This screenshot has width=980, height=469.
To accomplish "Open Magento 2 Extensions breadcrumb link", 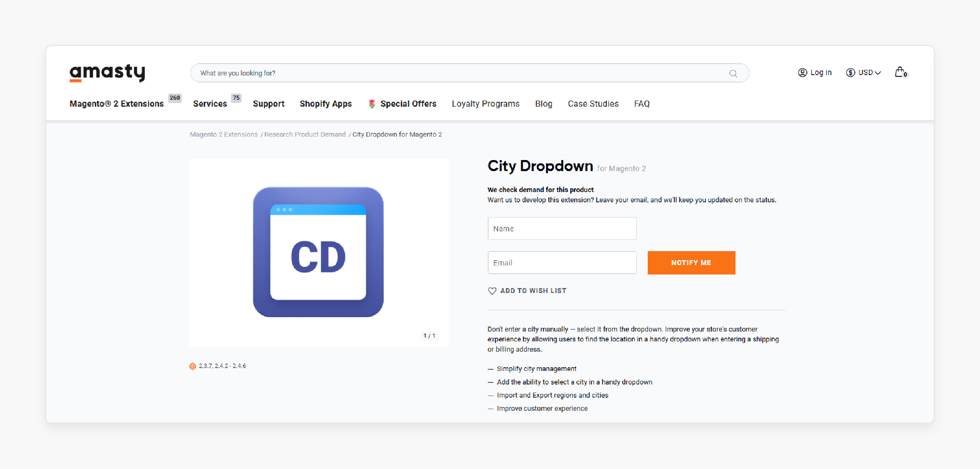I will tap(224, 135).
